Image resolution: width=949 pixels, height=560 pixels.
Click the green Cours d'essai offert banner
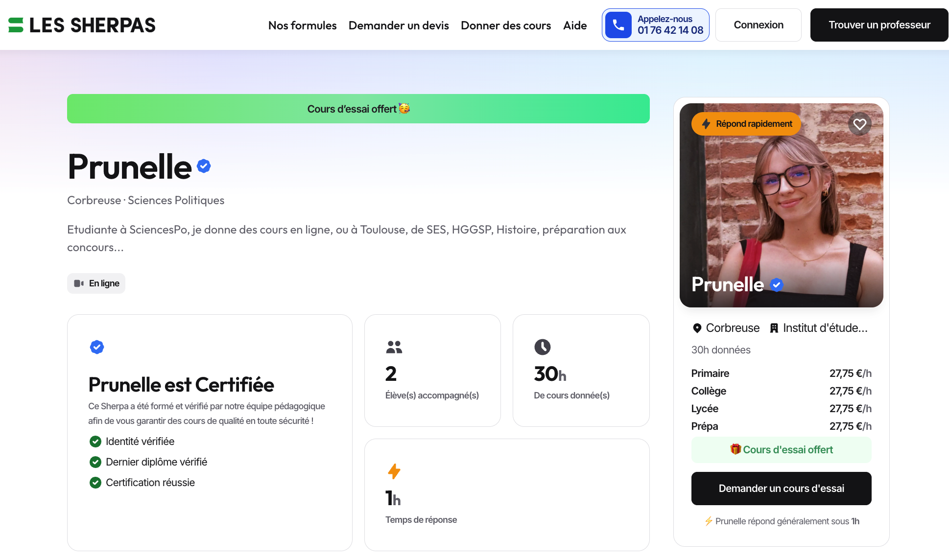pos(358,109)
